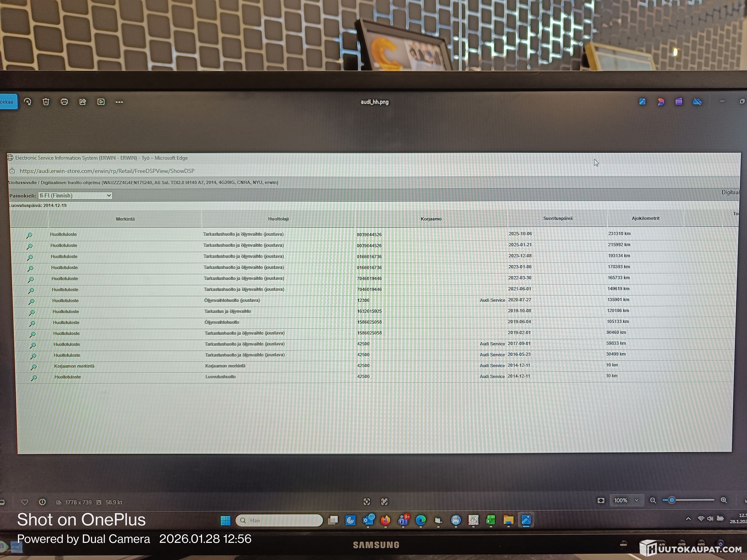Expand the three-dot more options menu
This screenshot has height=560, width=747.
point(119,102)
